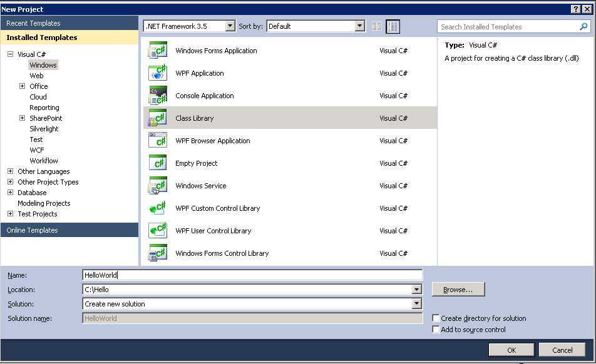The image size is (596, 364).
Task: Select the Windows Forms Application template name
Action: click(x=216, y=51)
